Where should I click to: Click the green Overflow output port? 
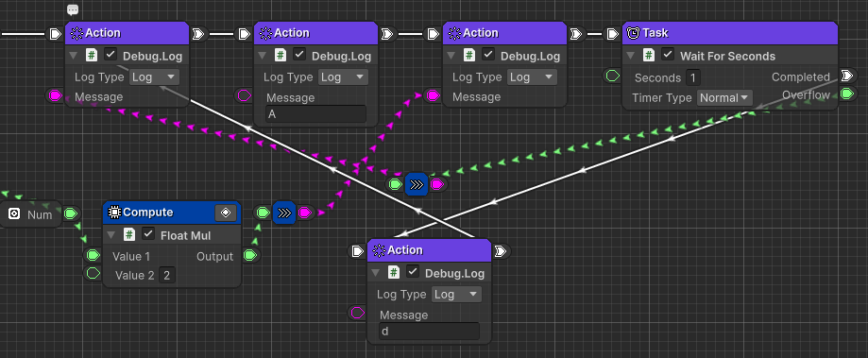pos(846,94)
